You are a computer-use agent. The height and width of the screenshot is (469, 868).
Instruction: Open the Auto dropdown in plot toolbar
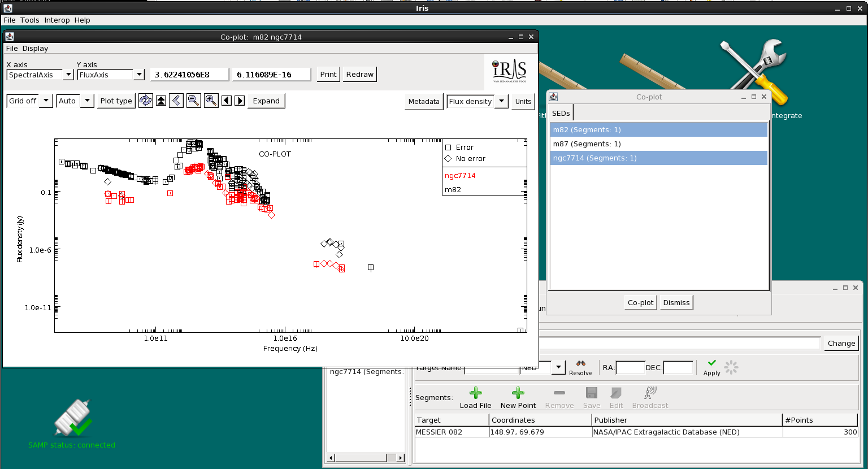88,101
